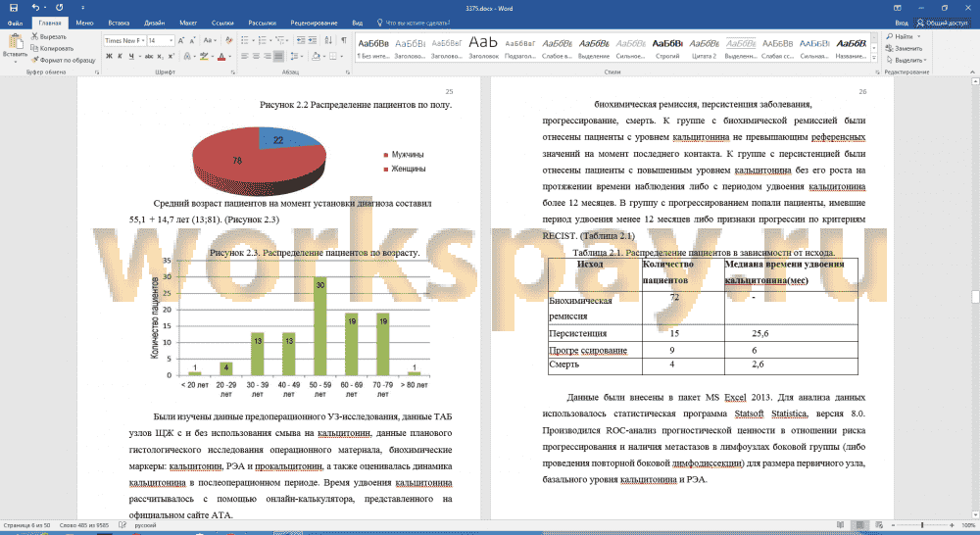Screen dimensions: 980x535
Task: Toggle justified paragraph alignment
Action: tap(278, 56)
